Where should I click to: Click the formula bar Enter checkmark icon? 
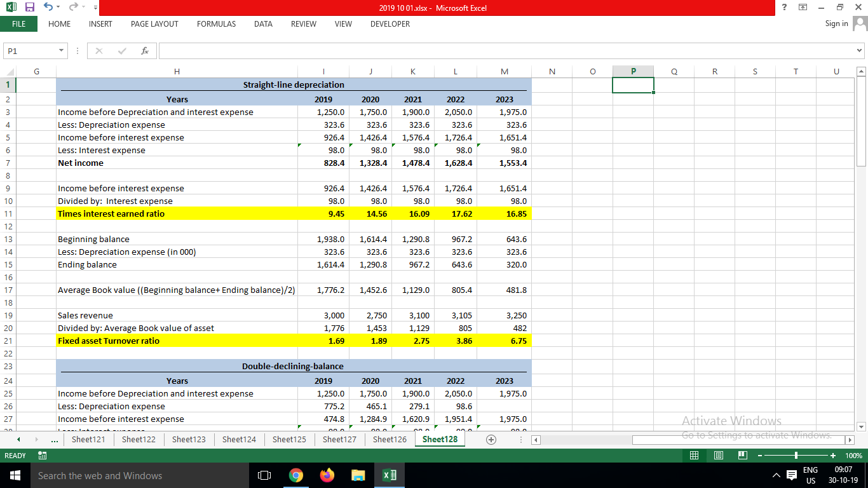coord(122,50)
